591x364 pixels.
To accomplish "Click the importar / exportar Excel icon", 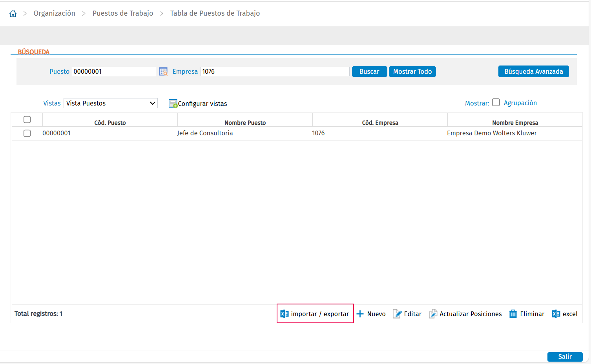I will click(x=285, y=314).
